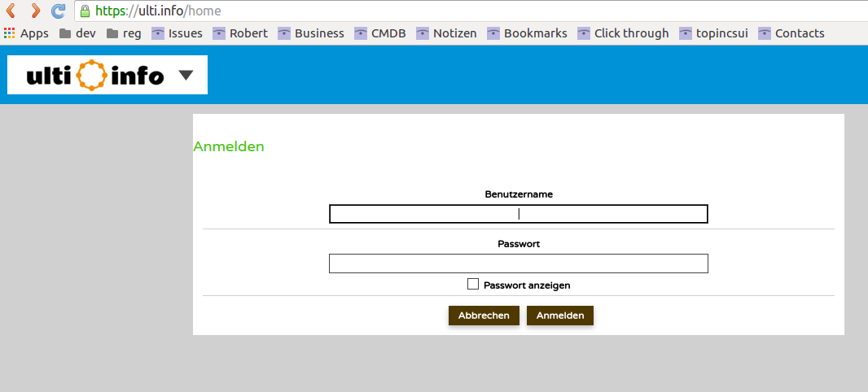
Task: Open the Click through bookmark
Action: pyautogui.click(x=623, y=33)
